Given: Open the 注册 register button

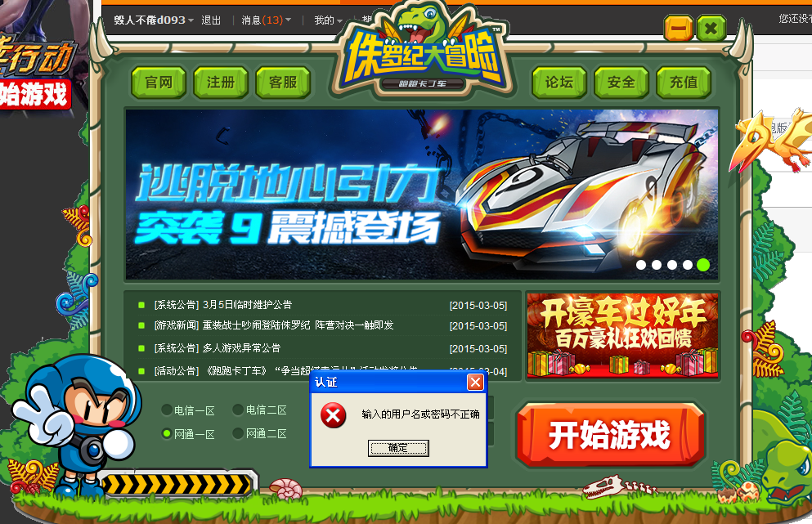Looking at the screenshot, I should (221, 83).
